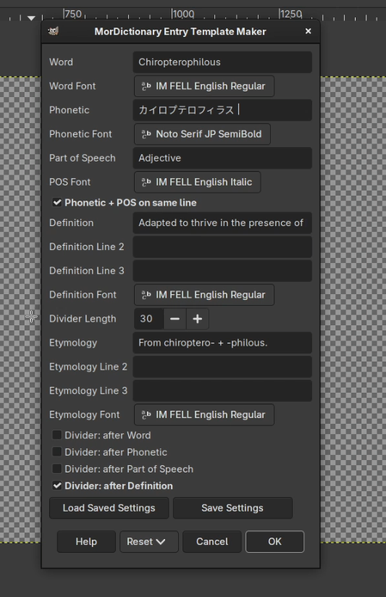
Task: Uncheck Divider: after Definition
Action: tap(57, 485)
